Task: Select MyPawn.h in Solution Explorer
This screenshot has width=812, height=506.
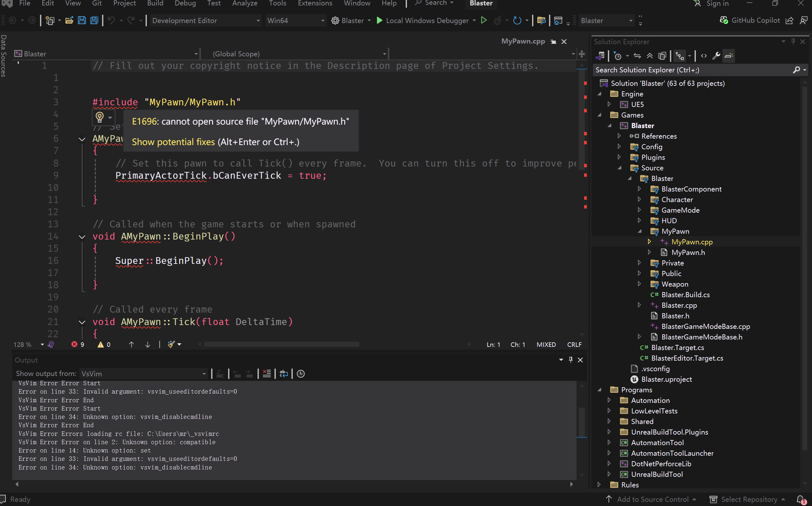Action: click(x=688, y=252)
